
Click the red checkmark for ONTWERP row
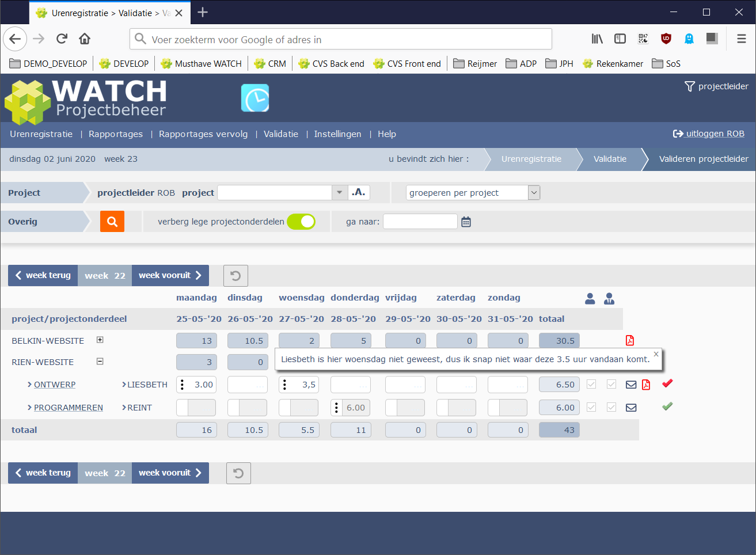(667, 383)
